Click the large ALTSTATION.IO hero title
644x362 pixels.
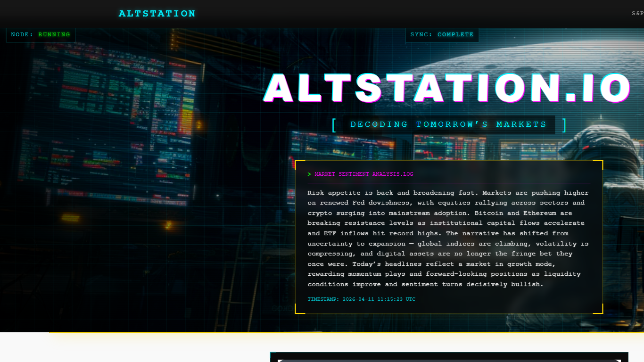coord(447,88)
